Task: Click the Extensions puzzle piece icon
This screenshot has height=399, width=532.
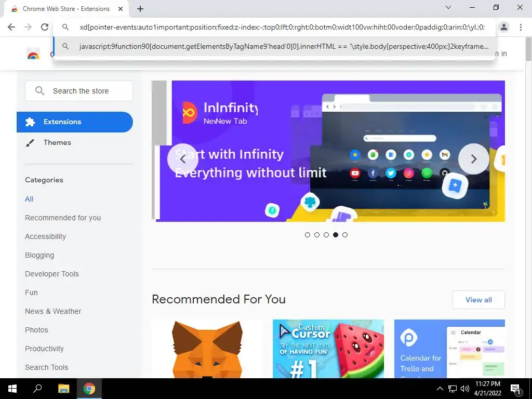Action: pyautogui.click(x=30, y=122)
